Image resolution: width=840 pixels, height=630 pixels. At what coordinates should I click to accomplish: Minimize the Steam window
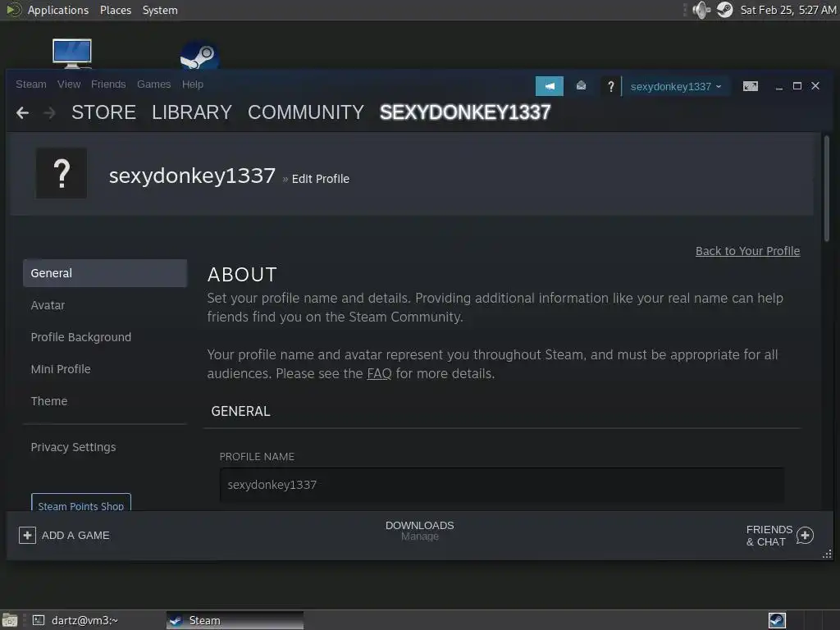(x=779, y=86)
